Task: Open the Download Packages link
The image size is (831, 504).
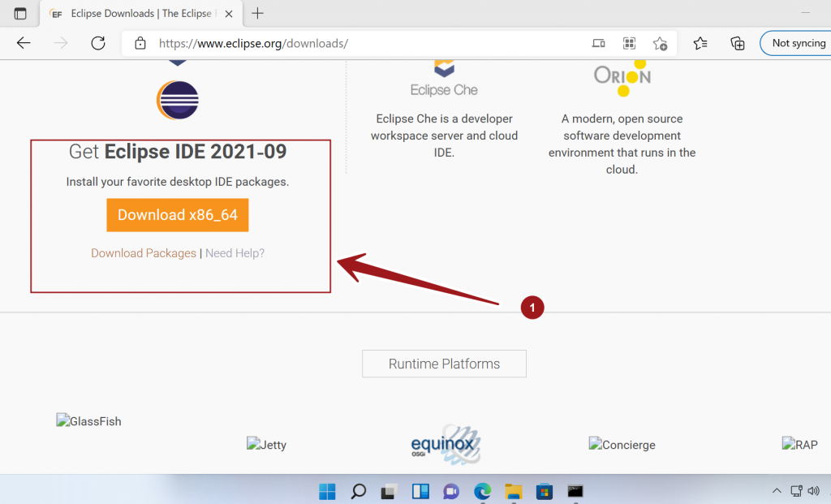Action: [144, 253]
